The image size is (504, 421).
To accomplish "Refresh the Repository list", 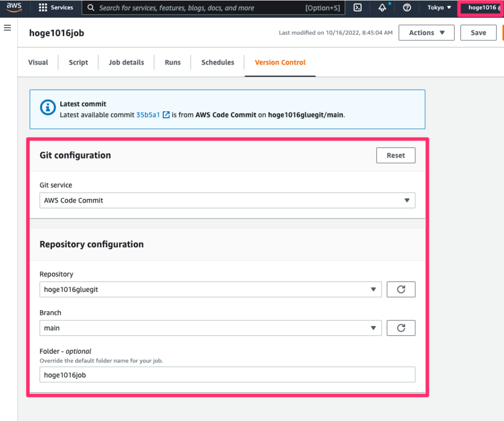I will coord(401,289).
